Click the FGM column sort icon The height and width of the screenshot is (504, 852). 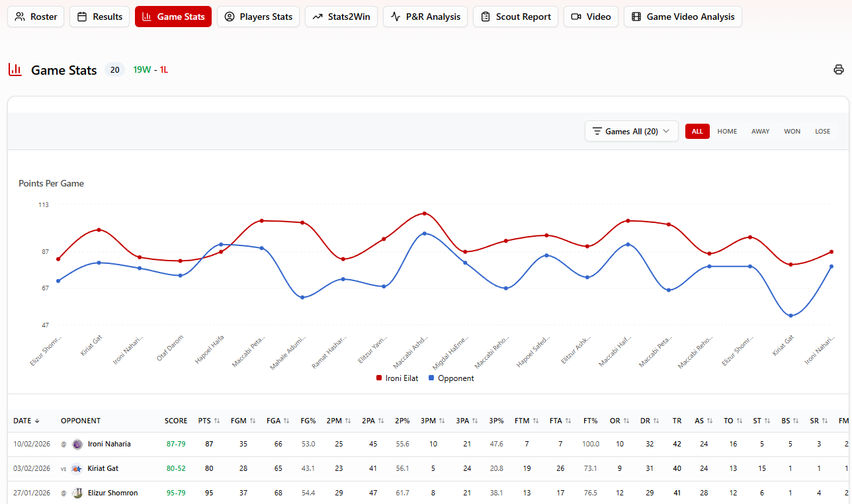pyautogui.click(x=253, y=421)
